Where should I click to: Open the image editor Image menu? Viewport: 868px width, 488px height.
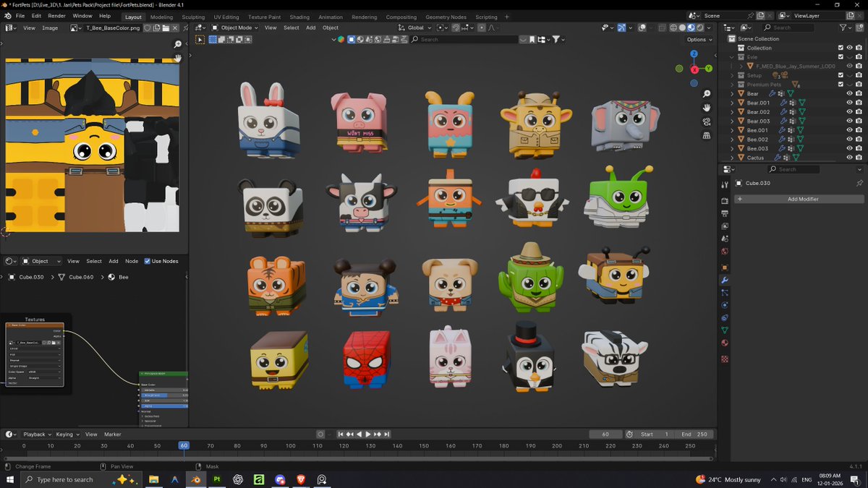pos(50,27)
